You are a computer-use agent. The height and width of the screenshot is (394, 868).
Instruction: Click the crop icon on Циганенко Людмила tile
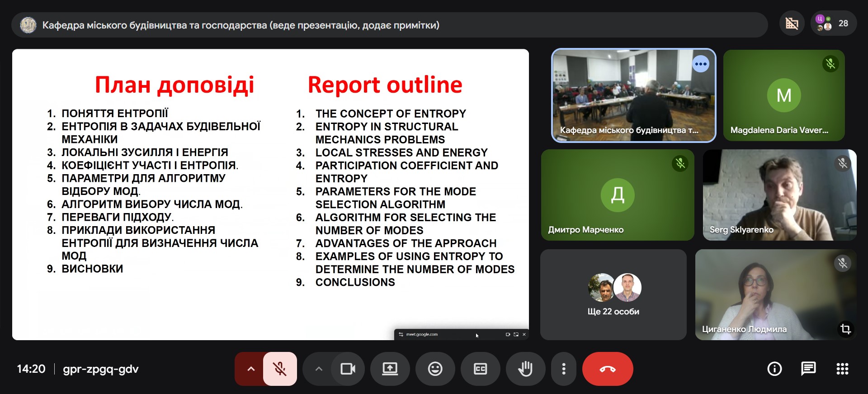pyautogui.click(x=845, y=329)
